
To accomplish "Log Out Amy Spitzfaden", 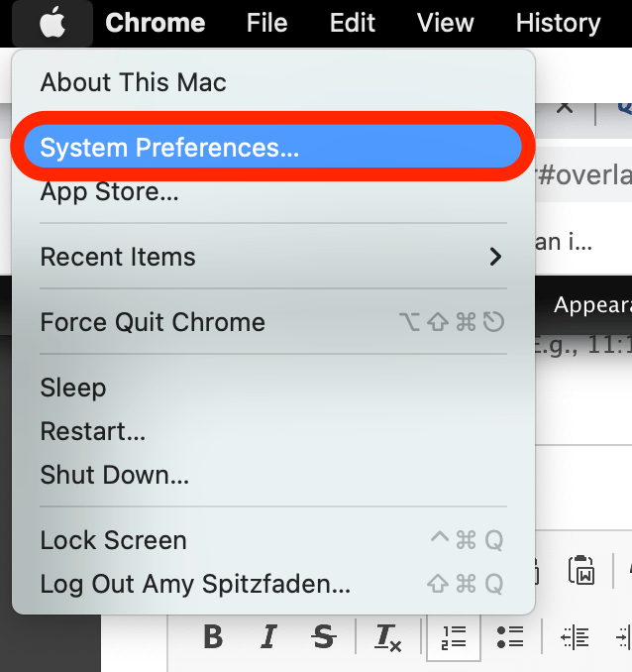I will point(272,584).
